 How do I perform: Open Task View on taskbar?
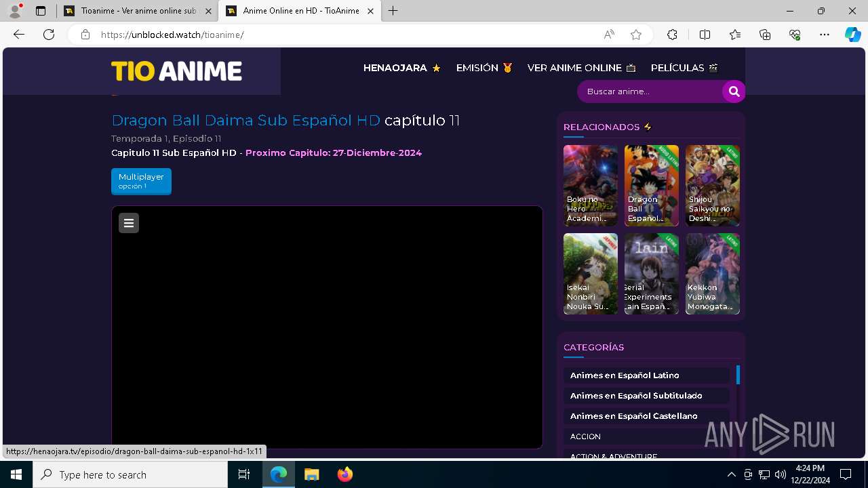244,474
